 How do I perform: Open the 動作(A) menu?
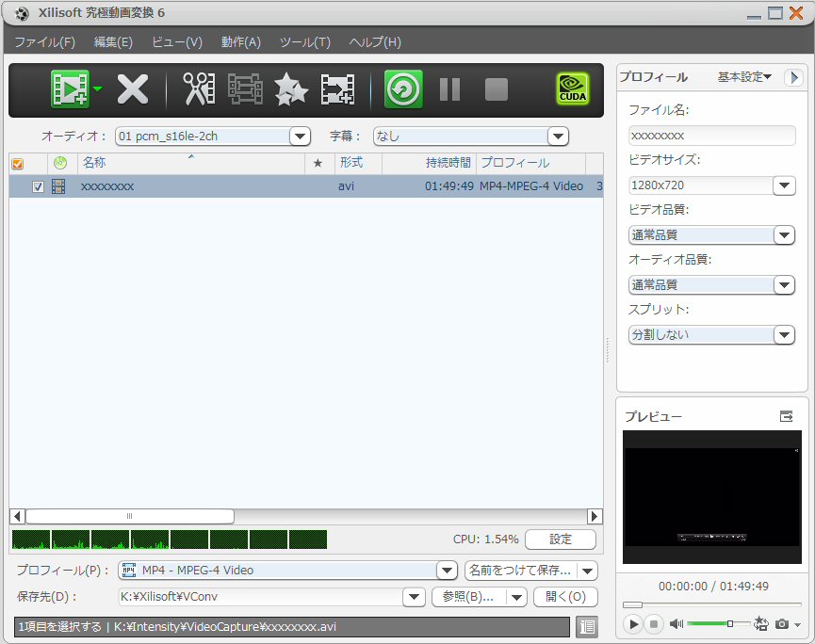pyautogui.click(x=240, y=42)
